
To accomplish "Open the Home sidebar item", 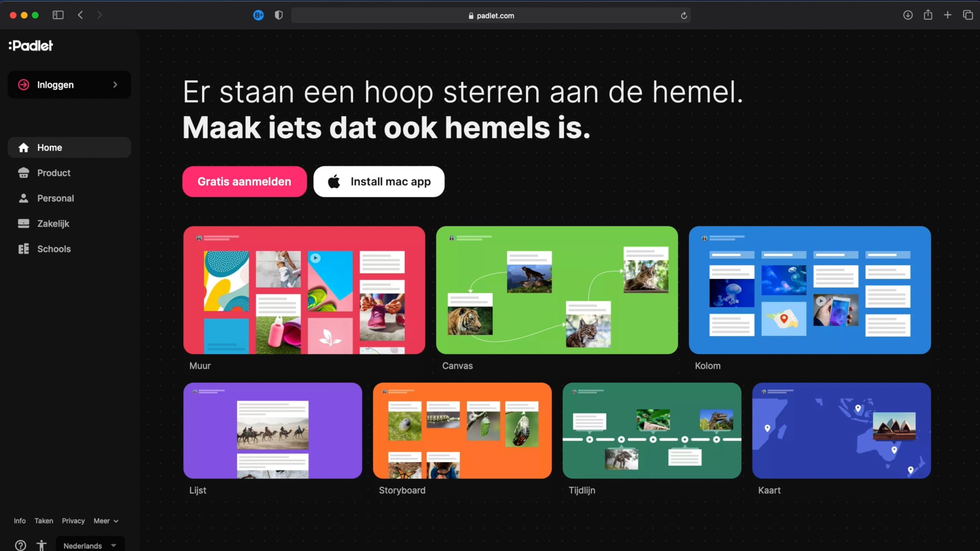I will pyautogui.click(x=69, y=147).
